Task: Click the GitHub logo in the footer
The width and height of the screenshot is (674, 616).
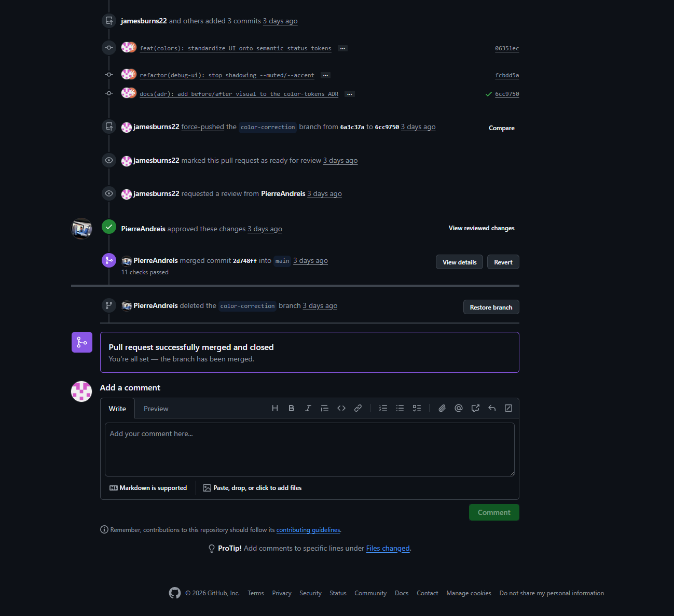Action: click(175, 593)
